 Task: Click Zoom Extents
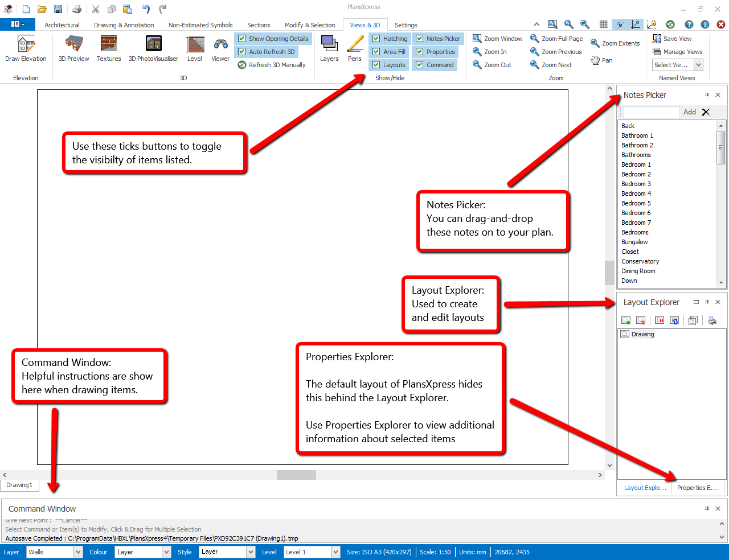(x=615, y=43)
